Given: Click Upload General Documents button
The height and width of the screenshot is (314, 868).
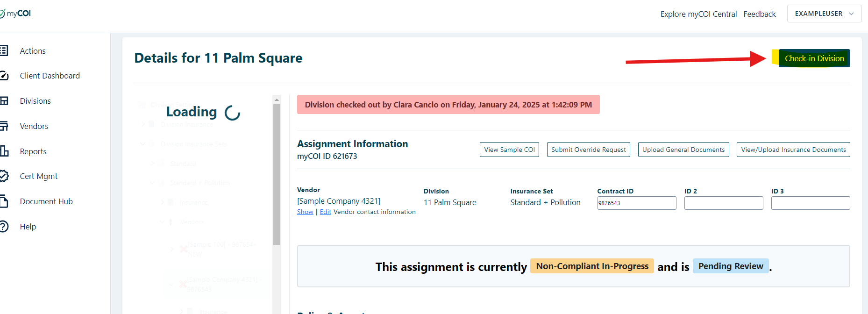Looking at the screenshot, I should click(683, 150).
